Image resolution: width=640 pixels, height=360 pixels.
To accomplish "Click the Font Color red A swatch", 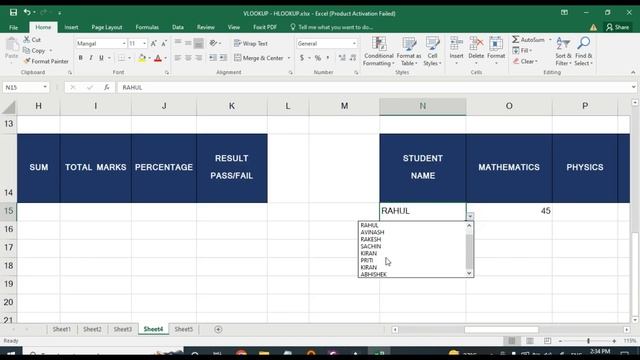I will 158,58.
